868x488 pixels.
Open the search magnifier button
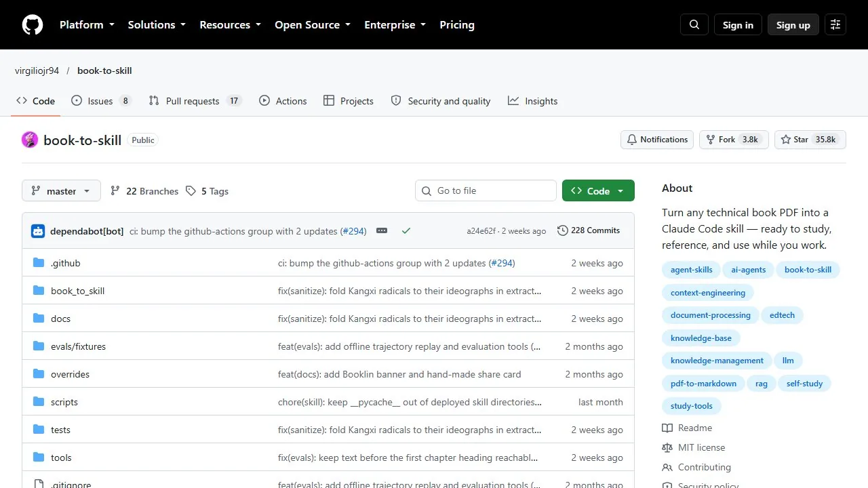[x=694, y=24]
